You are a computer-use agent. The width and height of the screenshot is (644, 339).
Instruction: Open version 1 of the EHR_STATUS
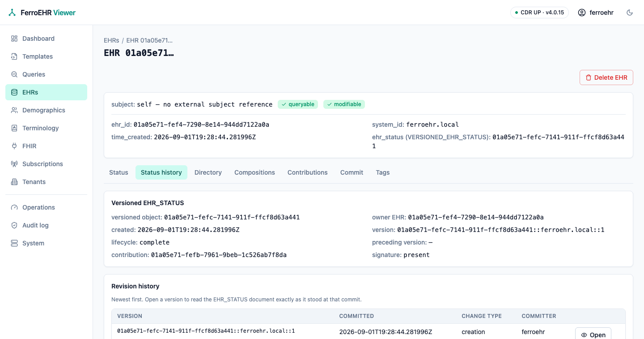[593, 335]
